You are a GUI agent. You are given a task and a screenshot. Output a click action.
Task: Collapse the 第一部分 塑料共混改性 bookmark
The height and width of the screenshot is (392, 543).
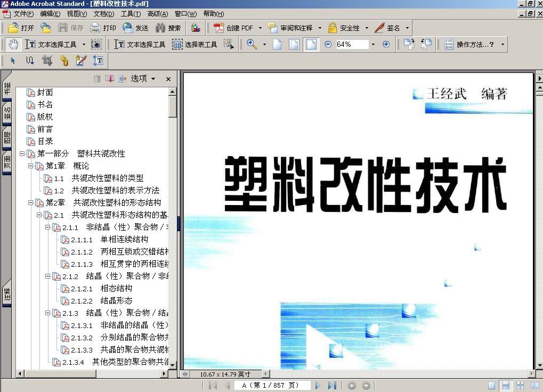(x=22, y=153)
